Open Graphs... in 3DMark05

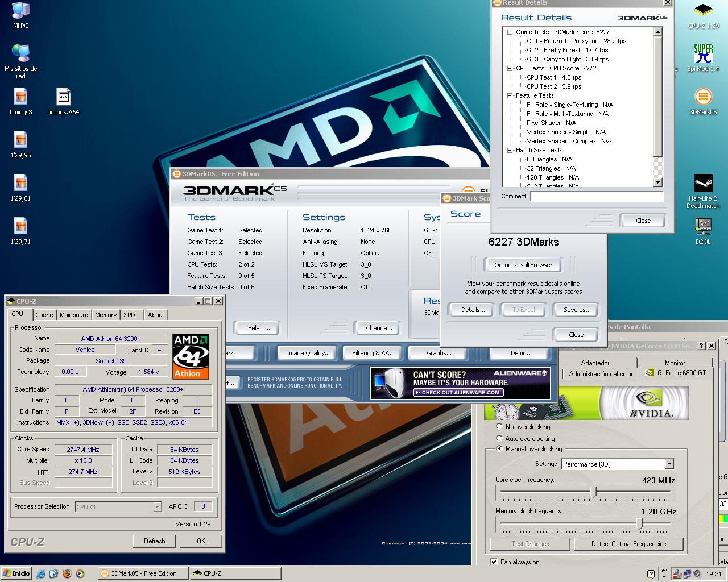(x=439, y=353)
